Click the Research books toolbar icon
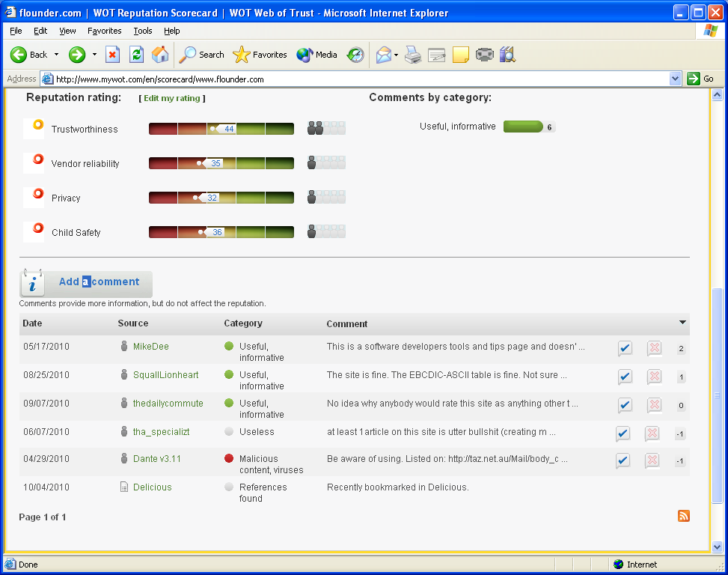728x575 pixels. pos(507,55)
